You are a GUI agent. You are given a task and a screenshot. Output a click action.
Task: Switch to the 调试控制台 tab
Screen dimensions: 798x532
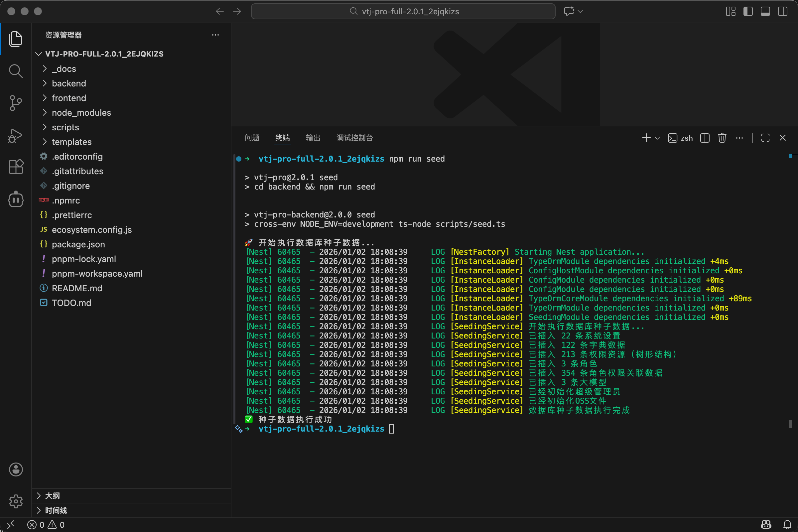coord(354,138)
